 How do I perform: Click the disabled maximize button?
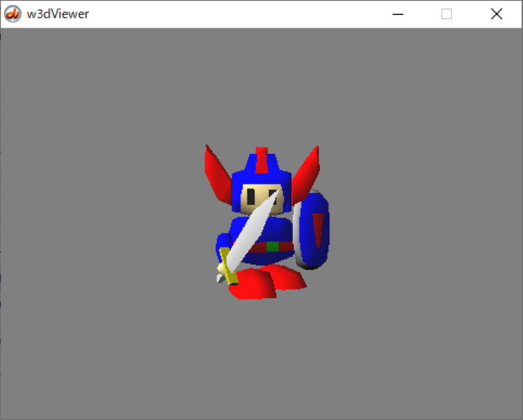click(x=447, y=14)
